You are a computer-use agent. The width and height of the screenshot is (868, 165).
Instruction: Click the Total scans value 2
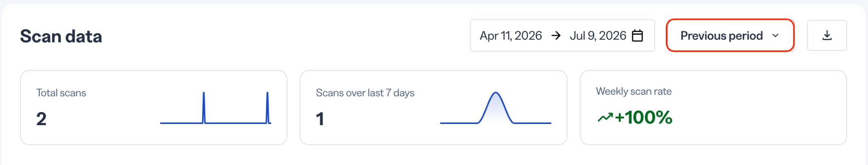(41, 119)
